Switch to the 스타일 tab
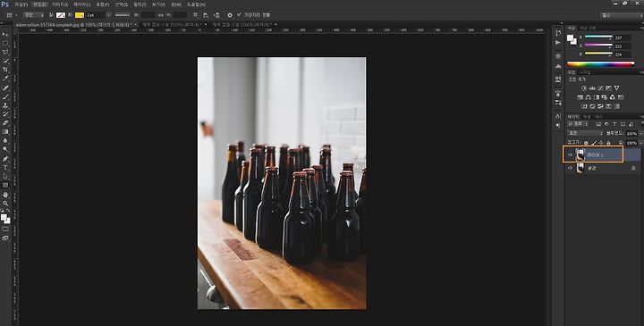The width and height of the screenshot is (644, 326). pos(584,72)
